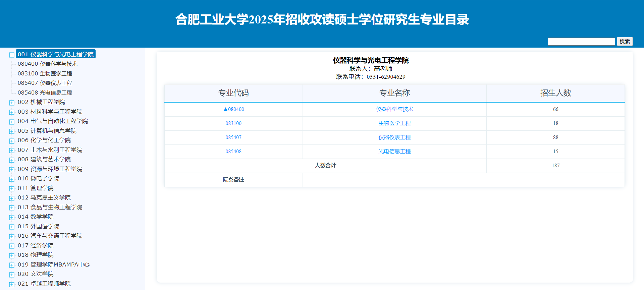Click the total enrollment value 187

555,166
